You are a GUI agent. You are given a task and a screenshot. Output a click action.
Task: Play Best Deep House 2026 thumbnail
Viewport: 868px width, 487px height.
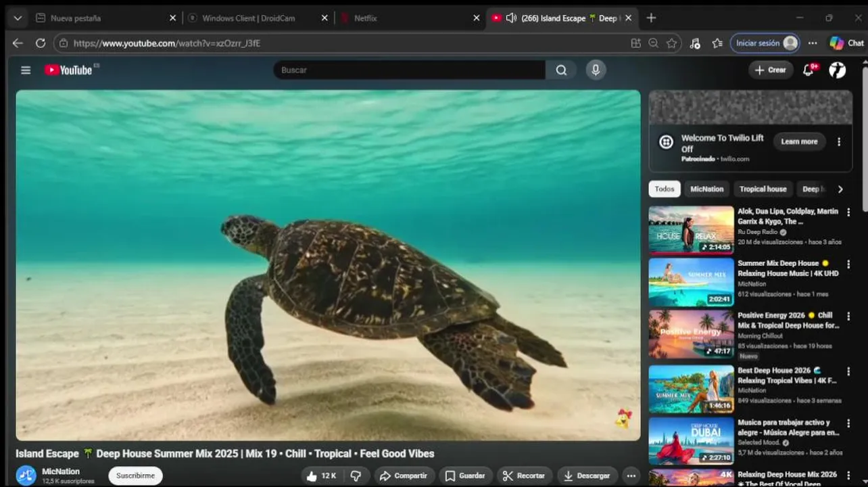tap(691, 389)
